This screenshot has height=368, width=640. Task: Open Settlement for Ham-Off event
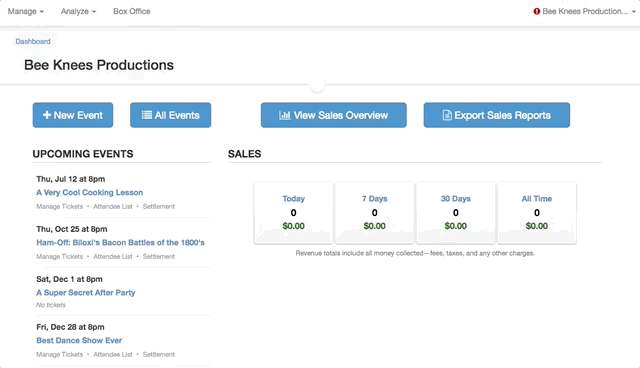[x=159, y=257]
